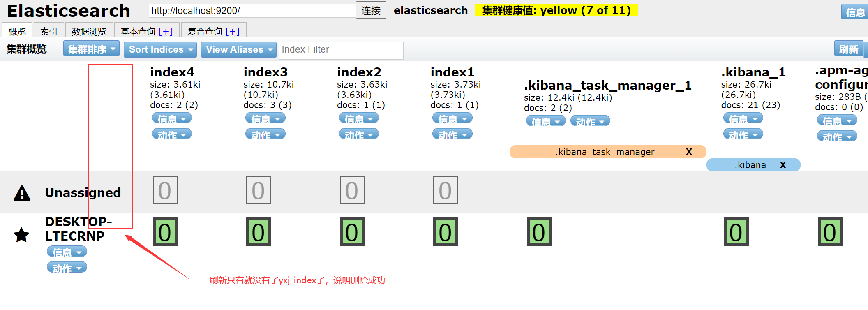Open index4 信息 dropdown
This screenshot has width=868, height=310.
pyautogui.click(x=172, y=118)
